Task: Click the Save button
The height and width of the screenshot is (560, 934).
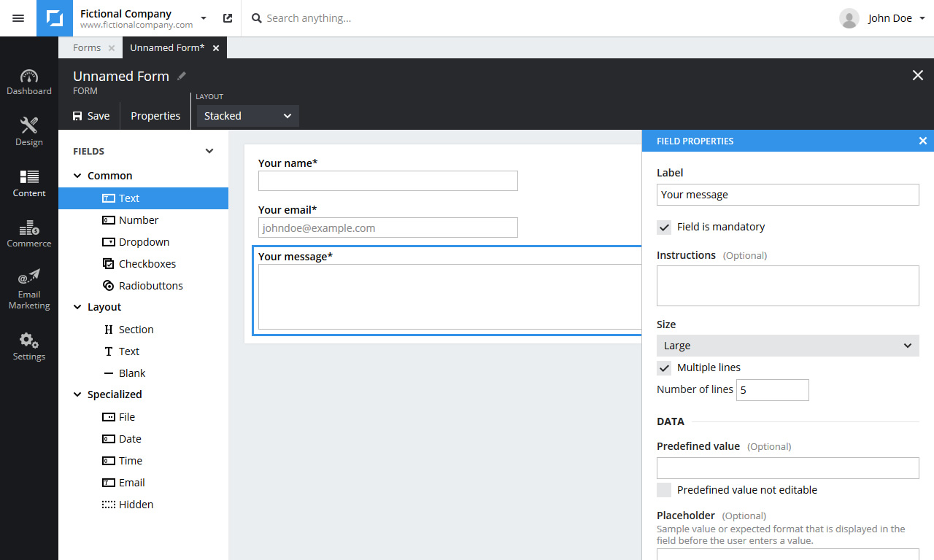Action: pyautogui.click(x=90, y=116)
